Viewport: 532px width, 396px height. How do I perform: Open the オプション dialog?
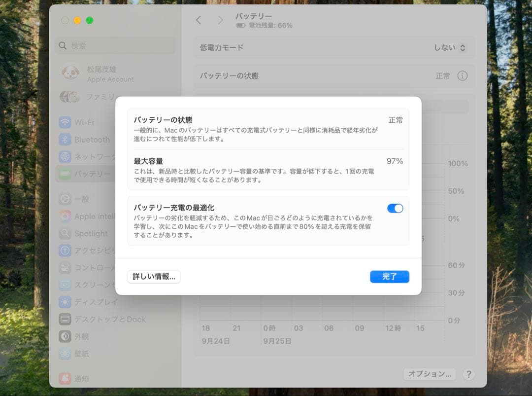pos(430,374)
